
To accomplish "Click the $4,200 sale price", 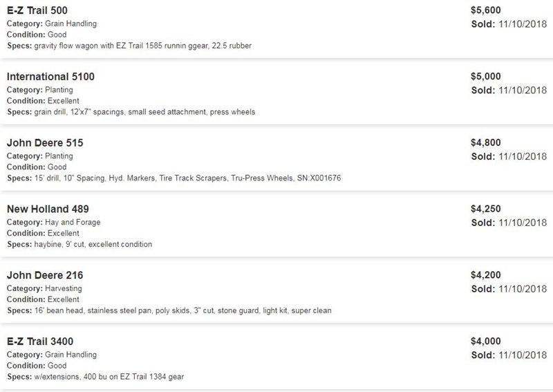I will (x=486, y=275).
